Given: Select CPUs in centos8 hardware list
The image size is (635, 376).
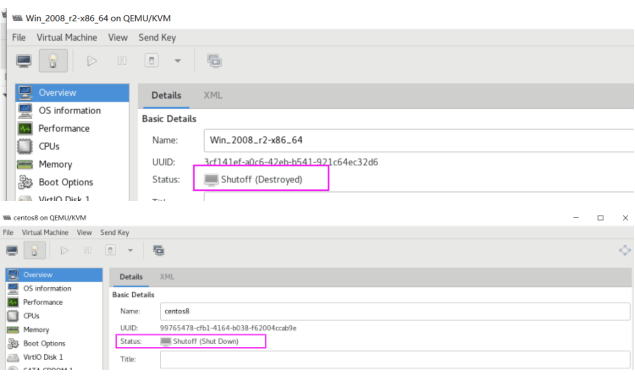Looking at the screenshot, I should pos(54,316).
